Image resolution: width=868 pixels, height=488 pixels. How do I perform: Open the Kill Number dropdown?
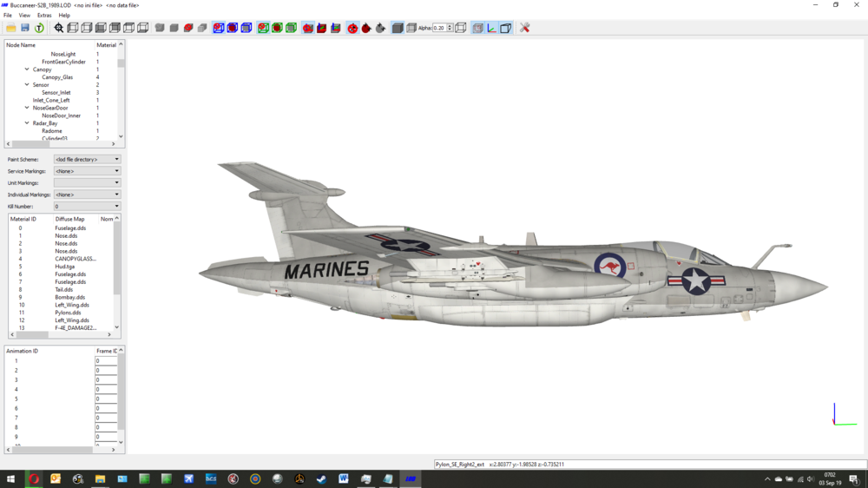(87, 206)
